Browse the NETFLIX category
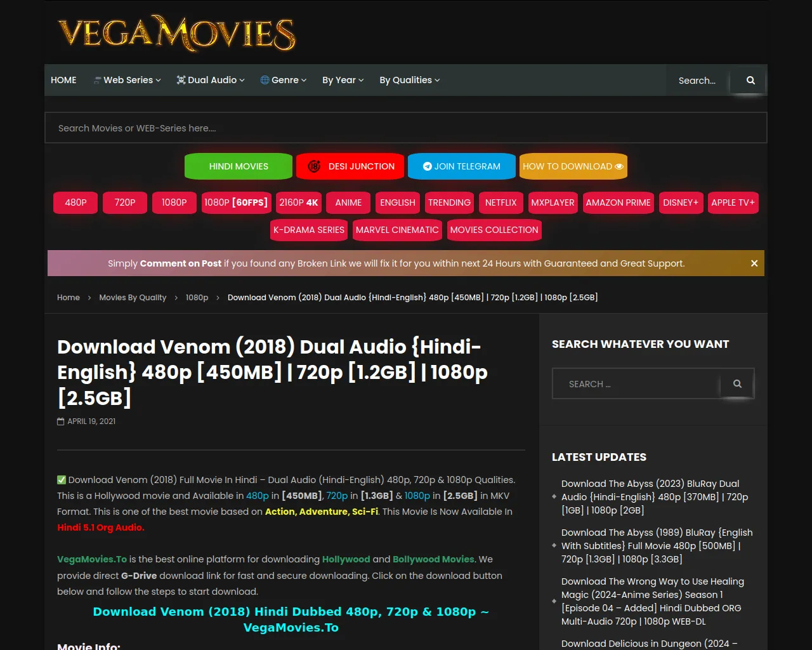Viewport: 812px width, 650px height. click(501, 202)
